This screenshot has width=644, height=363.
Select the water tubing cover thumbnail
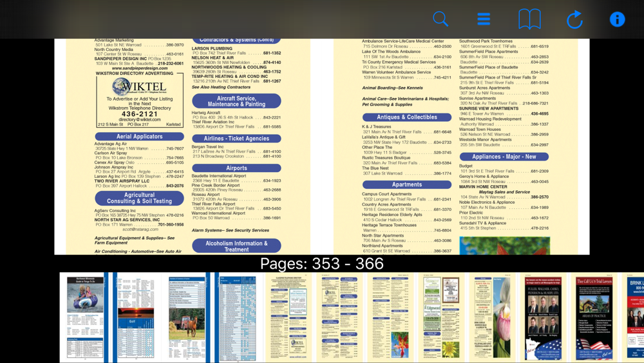click(x=84, y=317)
